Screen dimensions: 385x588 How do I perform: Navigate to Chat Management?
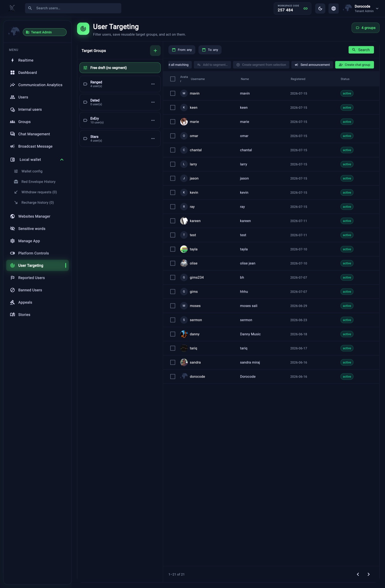click(37, 134)
